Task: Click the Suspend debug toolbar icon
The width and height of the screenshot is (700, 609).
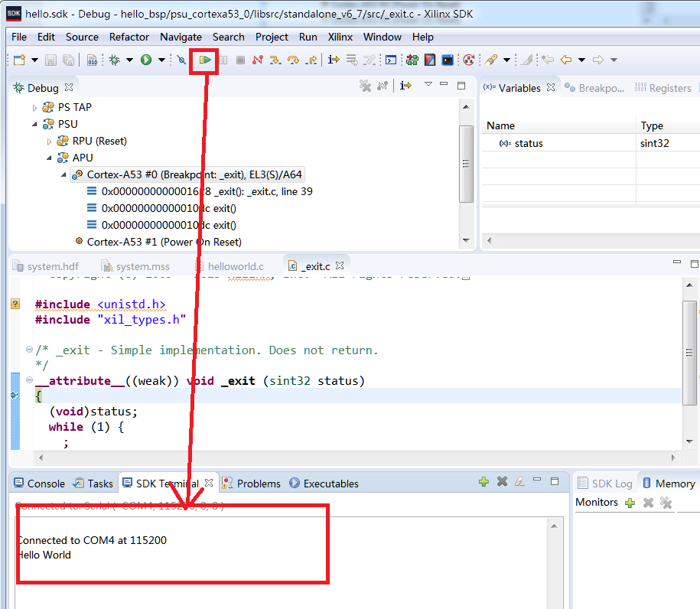Action: [x=223, y=60]
